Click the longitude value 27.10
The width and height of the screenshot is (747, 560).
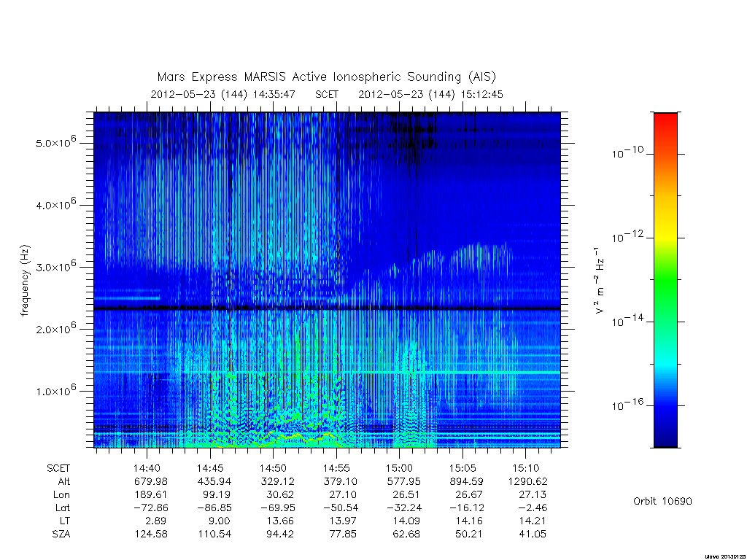click(x=343, y=495)
